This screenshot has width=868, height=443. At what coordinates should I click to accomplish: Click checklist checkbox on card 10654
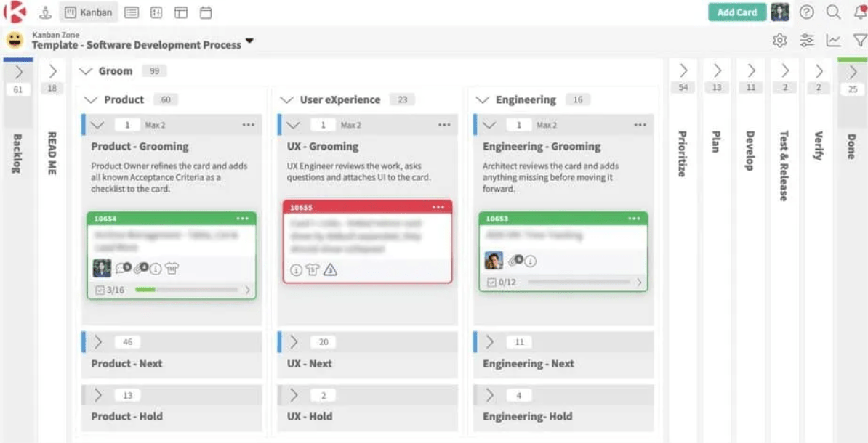[100, 290]
